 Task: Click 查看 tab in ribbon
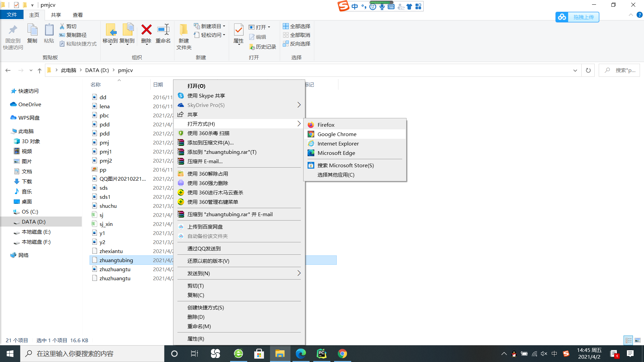77,15
